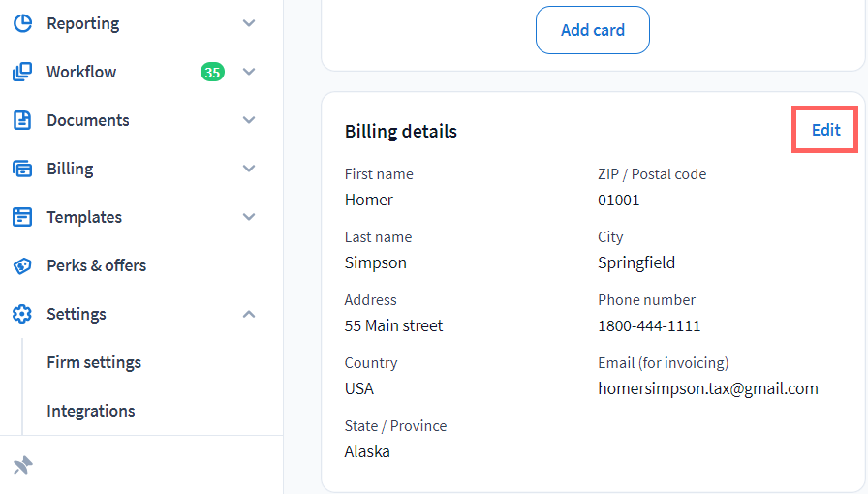
Task: Click the Billing credit card icon
Action: pos(22,169)
